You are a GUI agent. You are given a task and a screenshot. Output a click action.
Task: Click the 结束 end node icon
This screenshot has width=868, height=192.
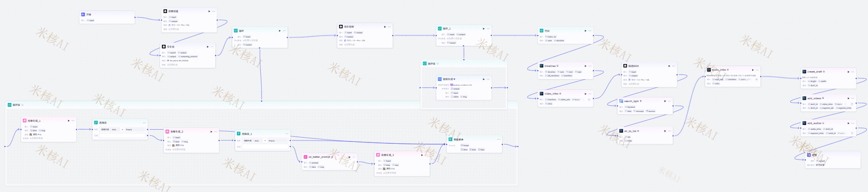click(808, 155)
